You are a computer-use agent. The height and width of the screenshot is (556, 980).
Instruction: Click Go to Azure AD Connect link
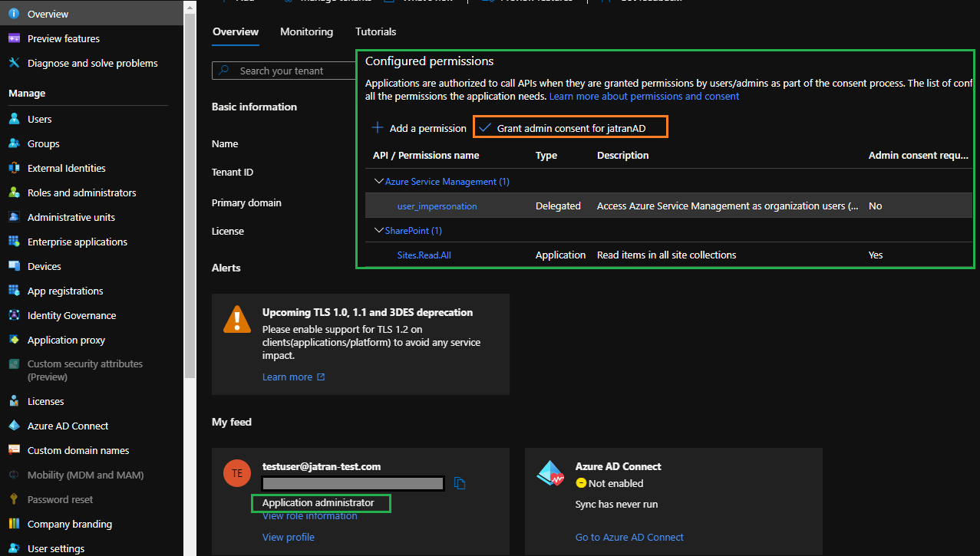point(629,538)
